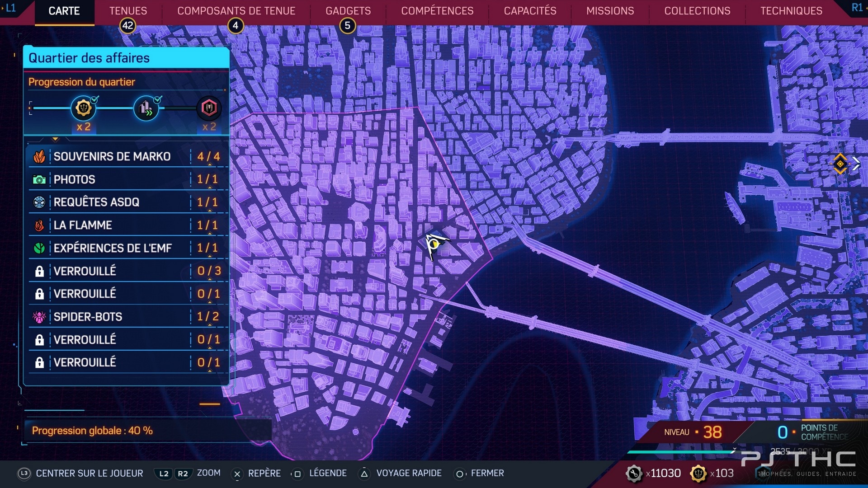Click the Souvenirs de Marko sand icon
The height and width of the screenshot is (488, 868).
click(x=39, y=157)
